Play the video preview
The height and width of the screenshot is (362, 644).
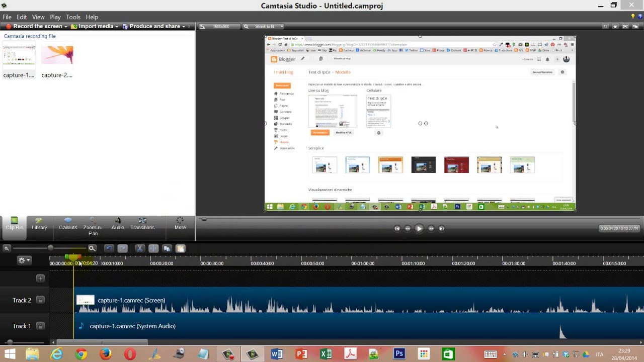(419, 228)
